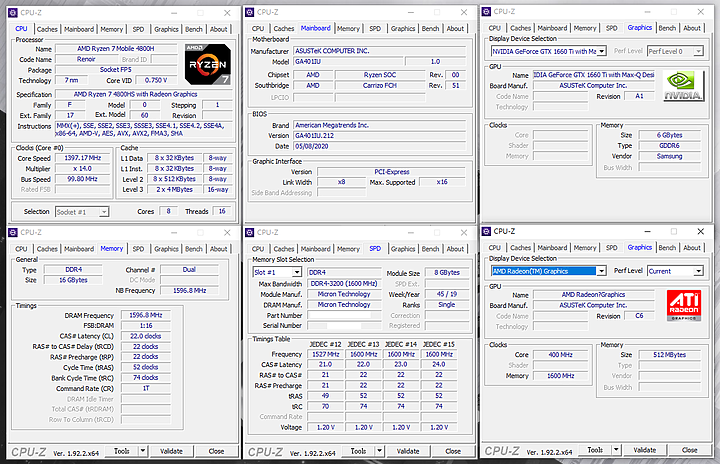Click the Module Manuf. value Micron Technology
Viewport: 720px width, 464px height.
pyautogui.click(x=344, y=294)
